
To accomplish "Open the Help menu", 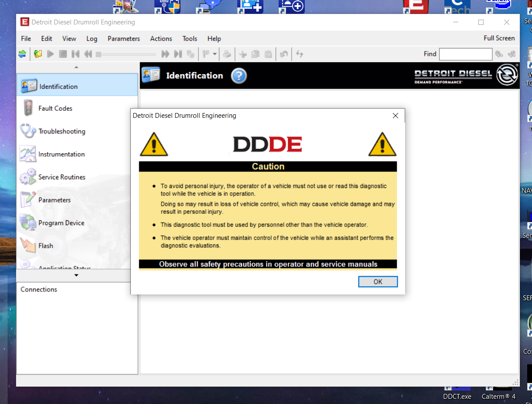I will click(214, 38).
